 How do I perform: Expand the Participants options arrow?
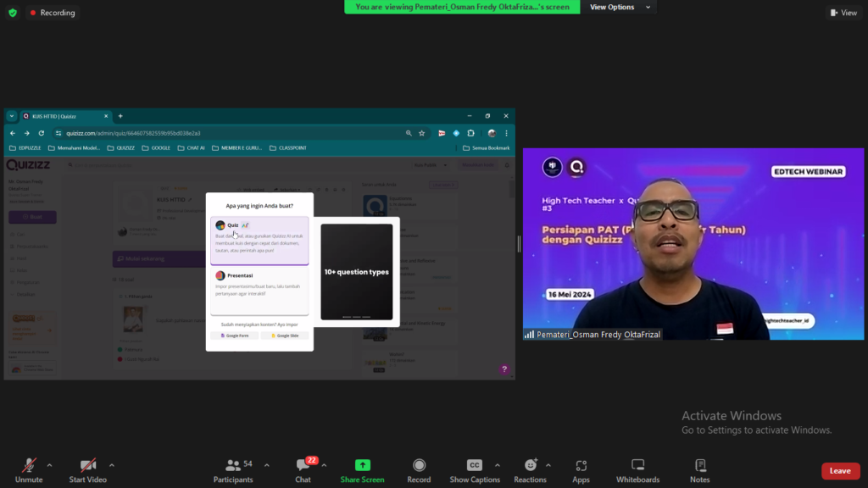click(x=267, y=465)
